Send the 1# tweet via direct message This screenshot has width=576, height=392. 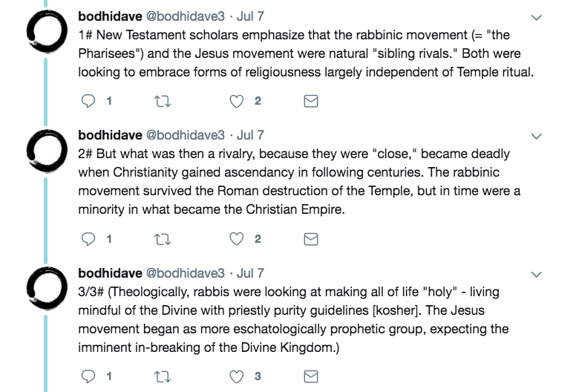tap(312, 102)
